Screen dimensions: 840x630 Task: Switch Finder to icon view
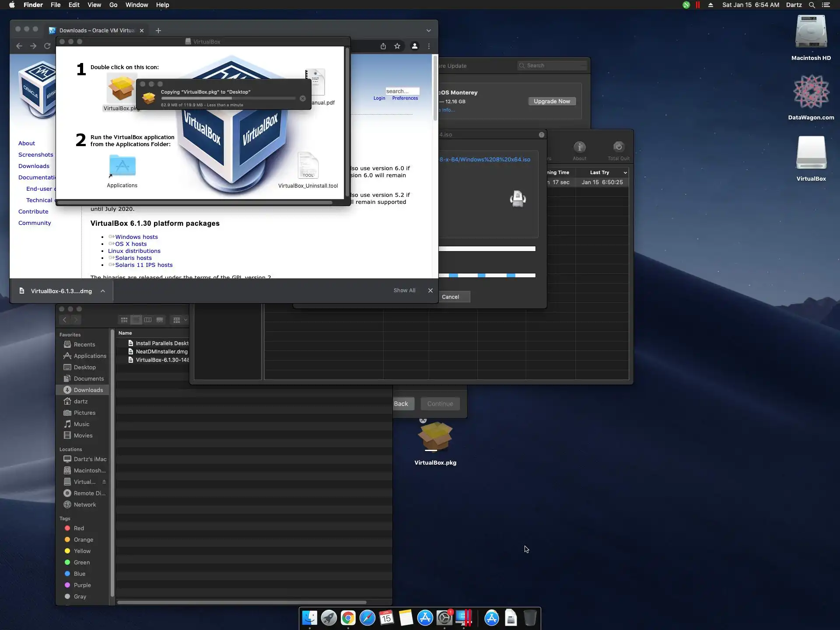click(x=124, y=320)
